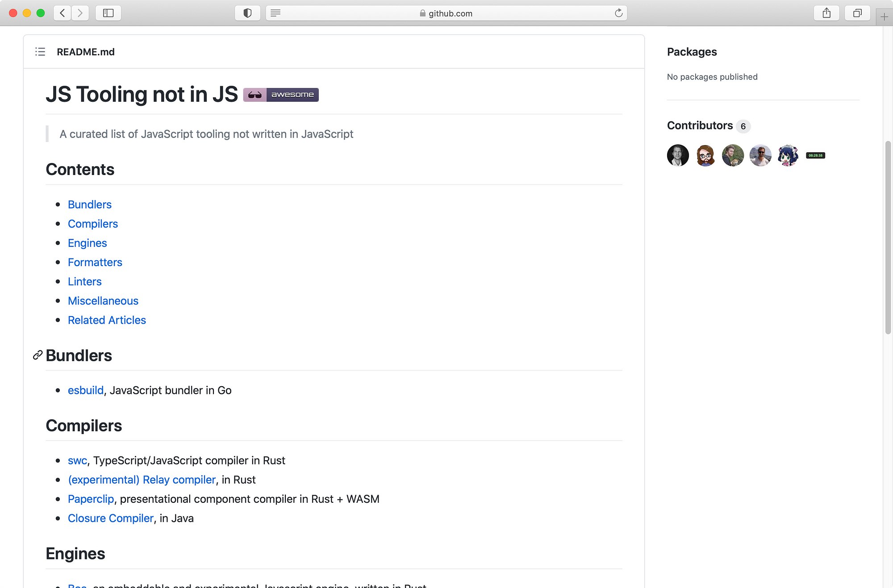893x588 pixels.
Task: Open a new tab with the plus button
Action: coord(884,17)
